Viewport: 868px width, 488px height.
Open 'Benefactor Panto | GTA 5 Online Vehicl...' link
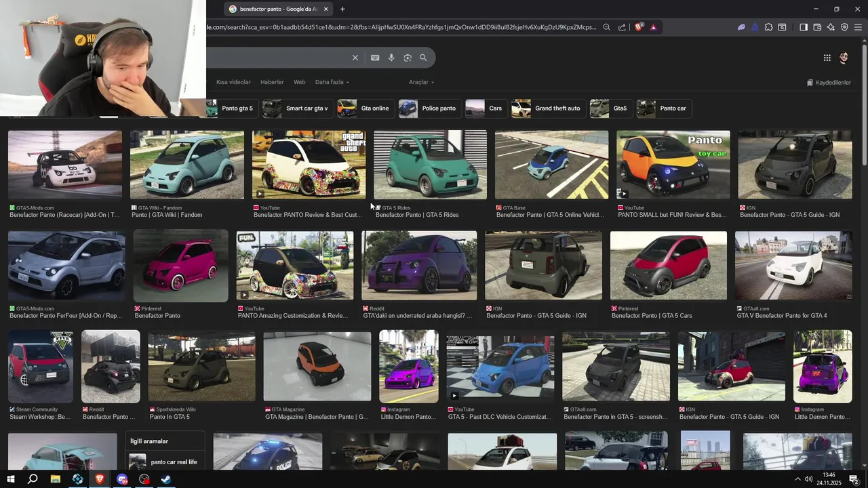[x=550, y=215]
